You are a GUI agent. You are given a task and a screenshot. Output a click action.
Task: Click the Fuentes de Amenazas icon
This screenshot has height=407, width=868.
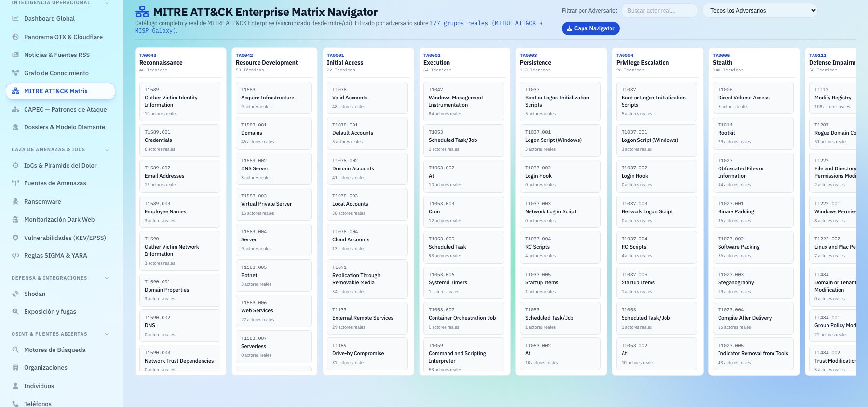(x=15, y=183)
